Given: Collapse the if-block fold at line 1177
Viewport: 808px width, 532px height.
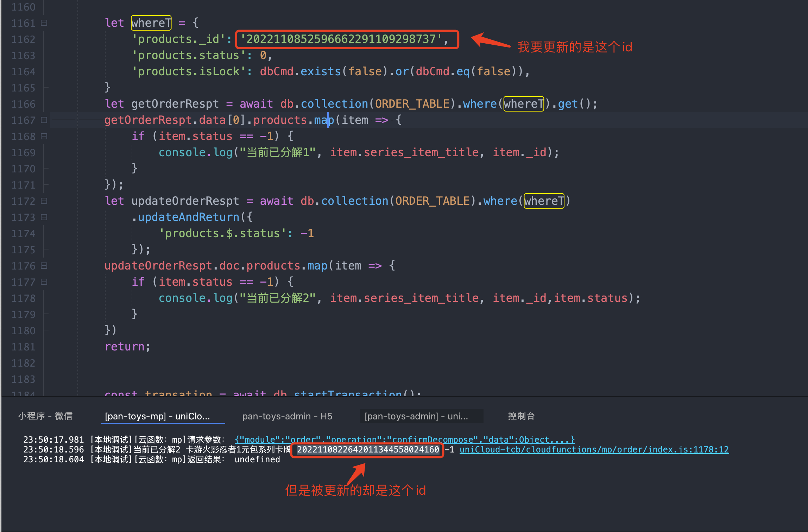Looking at the screenshot, I should [x=44, y=282].
